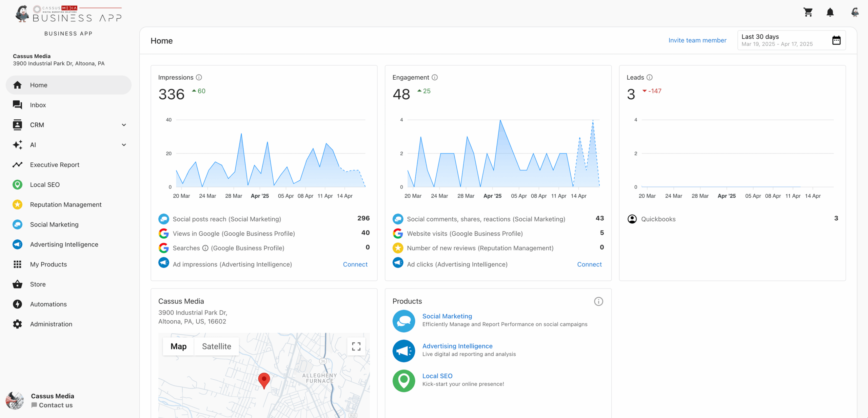
Task: Open the calendar date picker icon
Action: (836, 40)
